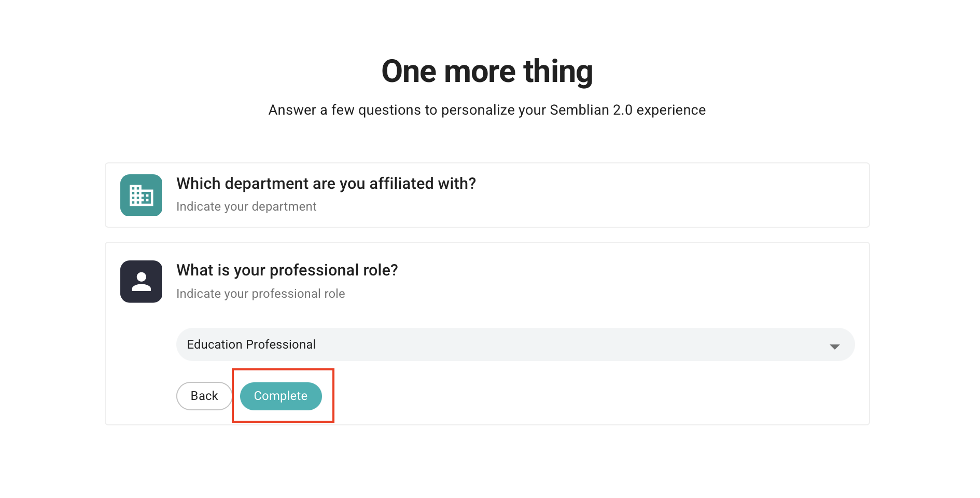Screen dimensions: 980x498
Task: Click the 'What is your professional role?' heading
Action: click(287, 270)
